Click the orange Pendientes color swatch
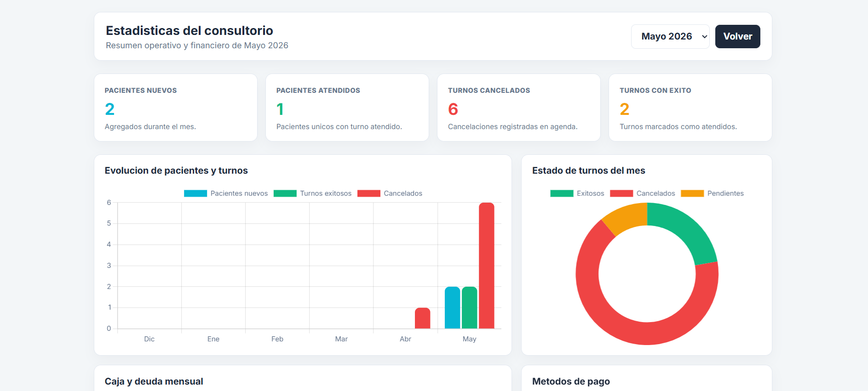Image resolution: width=868 pixels, height=391 pixels. point(692,193)
